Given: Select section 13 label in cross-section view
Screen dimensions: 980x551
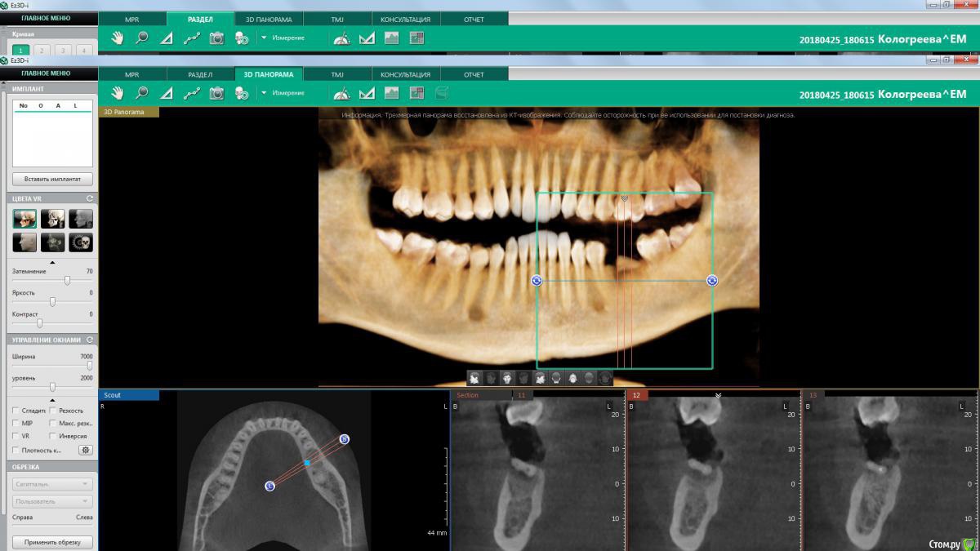Looking at the screenshot, I should pos(813,395).
